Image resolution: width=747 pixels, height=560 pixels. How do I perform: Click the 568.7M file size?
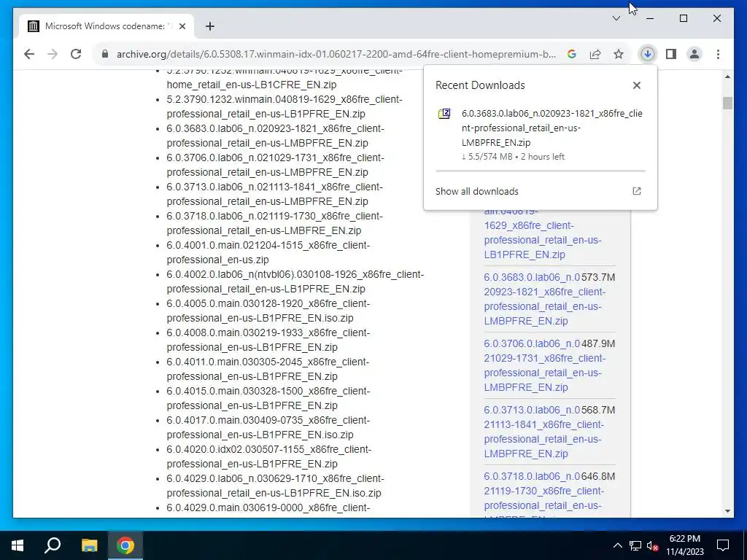[598, 410]
